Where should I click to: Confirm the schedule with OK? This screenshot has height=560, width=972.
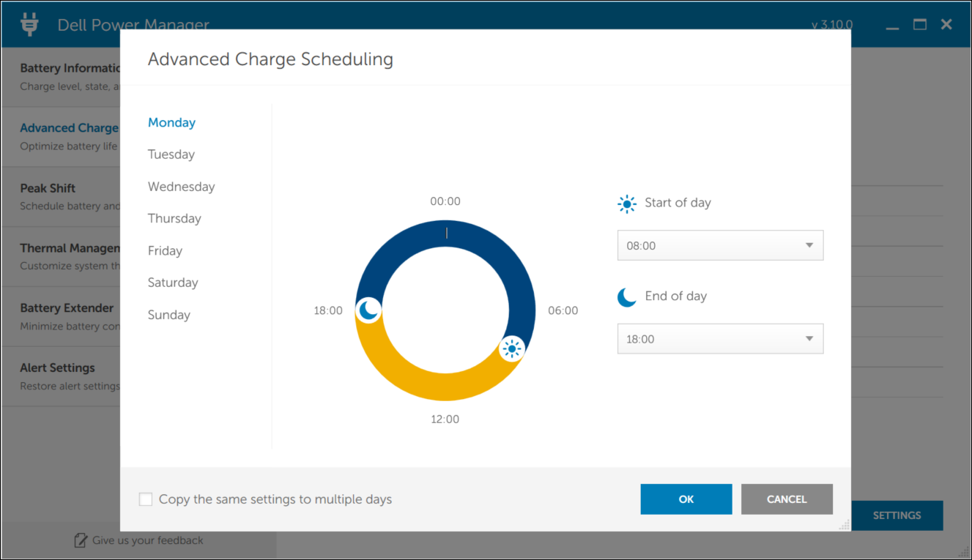(686, 499)
